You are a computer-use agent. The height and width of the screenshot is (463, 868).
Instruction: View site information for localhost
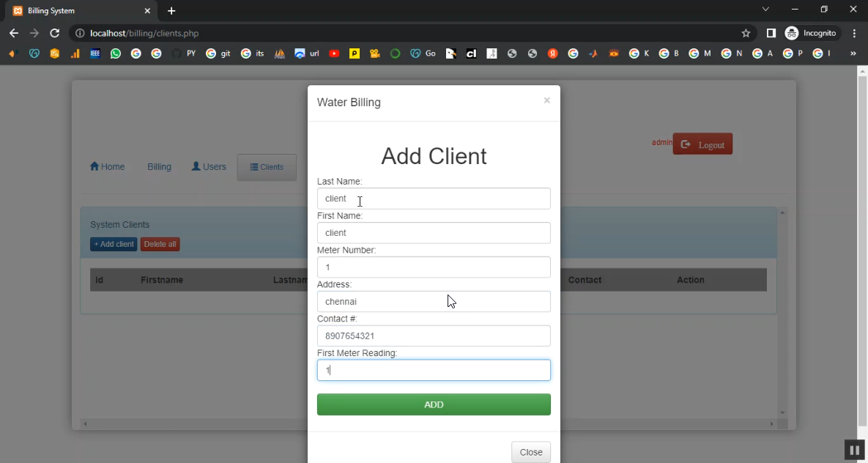(80, 33)
